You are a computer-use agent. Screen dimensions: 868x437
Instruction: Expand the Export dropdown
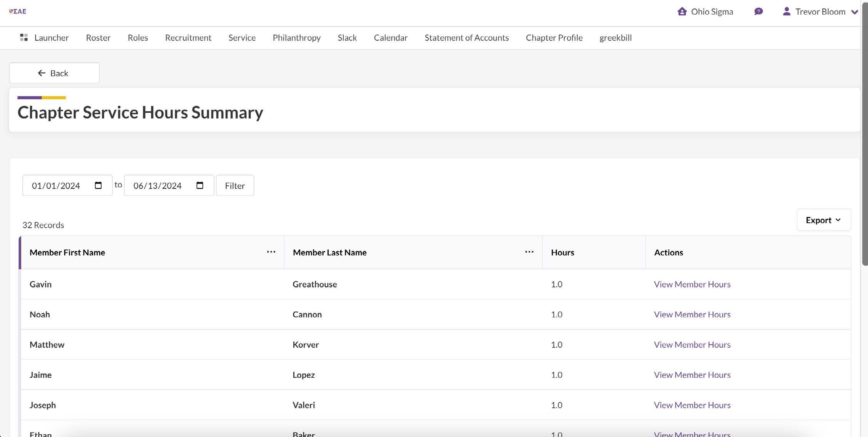coord(823,220)
